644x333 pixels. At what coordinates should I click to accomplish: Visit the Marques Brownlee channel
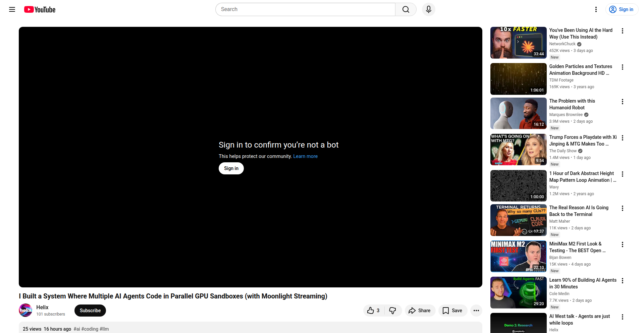pyautogui.click(x=566, y=115)
